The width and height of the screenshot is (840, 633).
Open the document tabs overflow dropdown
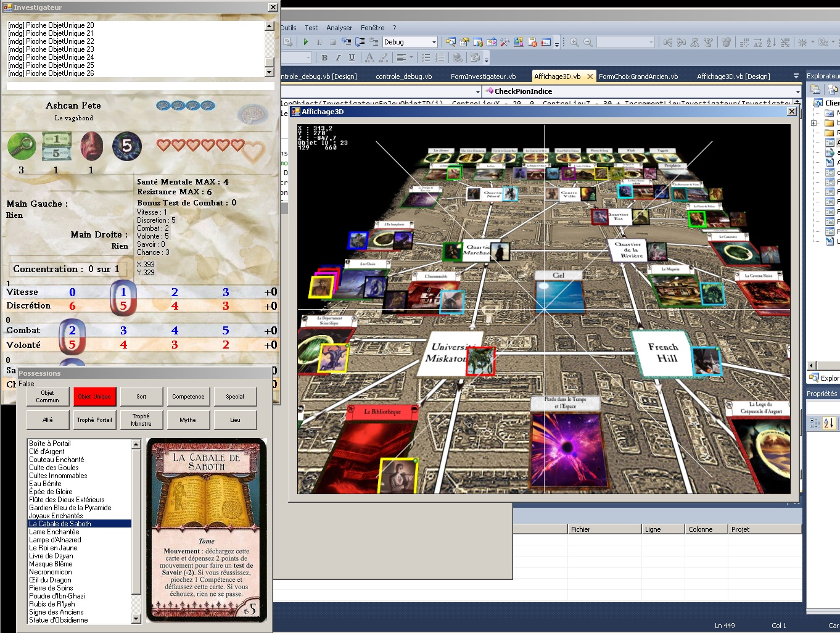click(796, 76)
